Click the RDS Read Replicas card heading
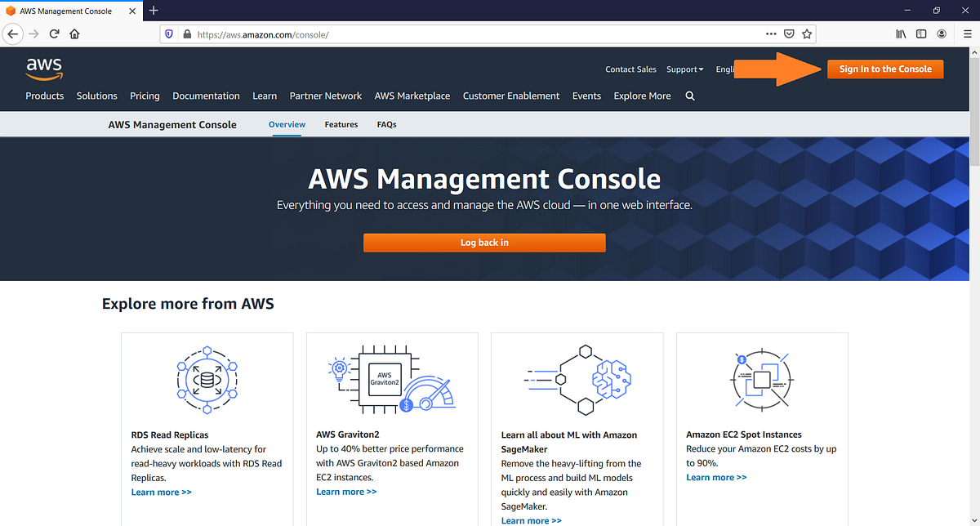This screenshot has width=980, height=526. pos(170,435)
